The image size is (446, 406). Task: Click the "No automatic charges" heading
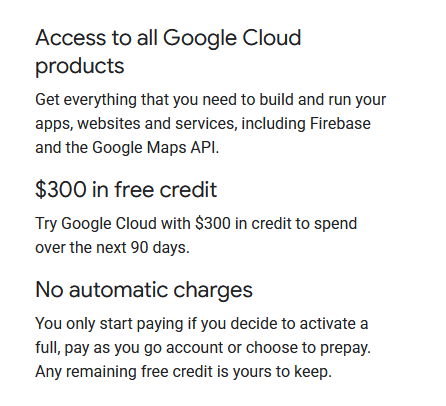(x=144, y=290)
